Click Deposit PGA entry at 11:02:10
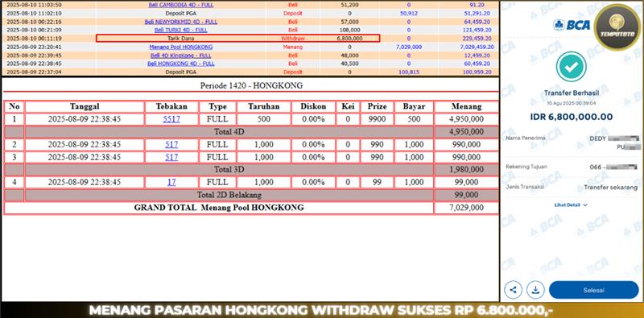644x318 pixels. click(180, 13)
